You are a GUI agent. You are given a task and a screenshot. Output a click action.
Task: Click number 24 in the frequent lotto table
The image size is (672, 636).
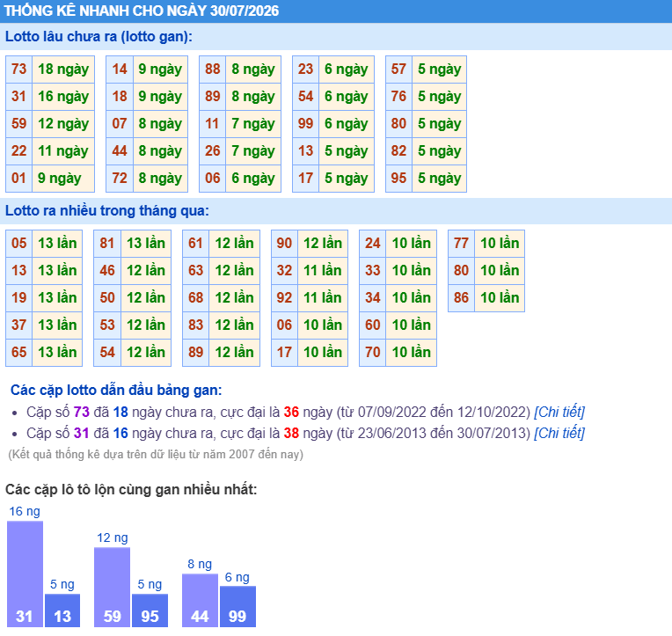coord(373,244)
